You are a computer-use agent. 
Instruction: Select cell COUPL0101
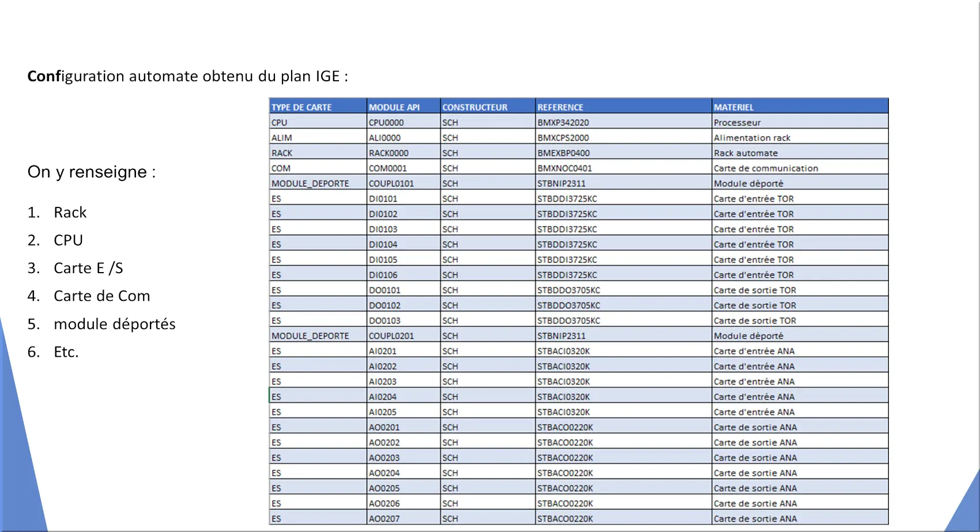[x=404, y=183]
